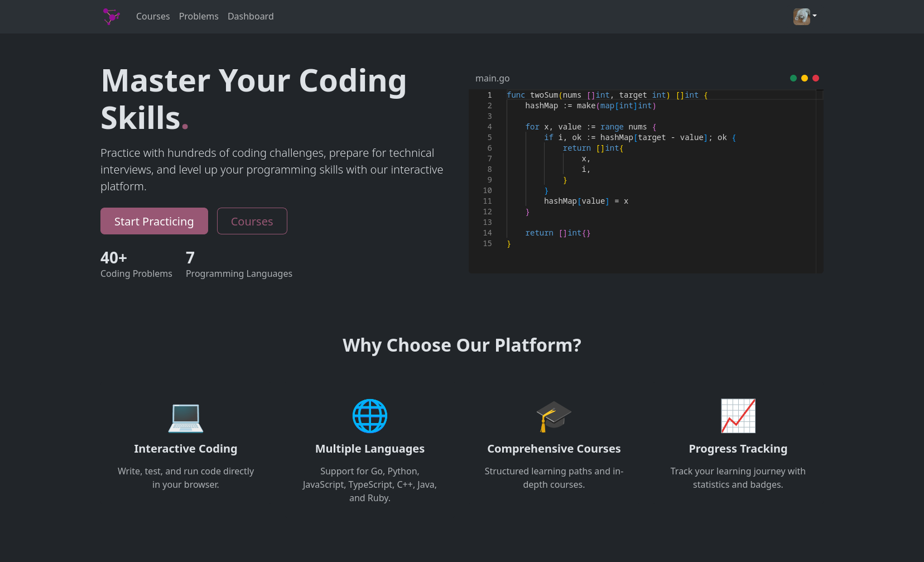Click the yellow dot in editor header
Screen dimensions: 924x562
805,78
